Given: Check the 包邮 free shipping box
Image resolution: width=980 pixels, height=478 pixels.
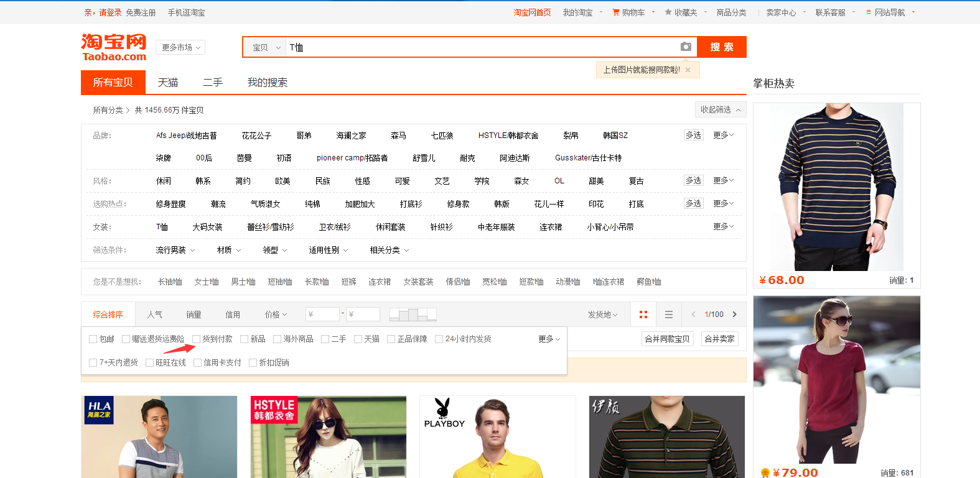Looking at the screenshot, I should click(93, 339).
